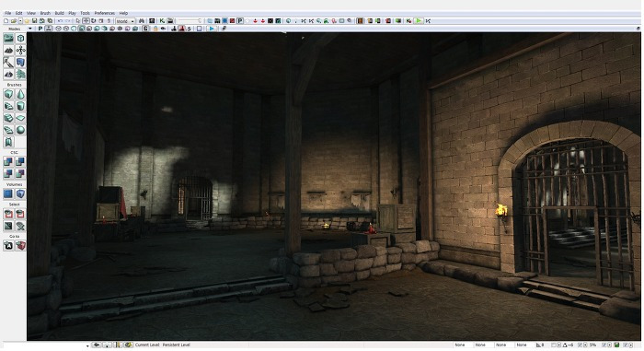Screen dimensions: 644x351
Task: Open the Help menu
Action: pyautogui.click(x=123, y=13)
